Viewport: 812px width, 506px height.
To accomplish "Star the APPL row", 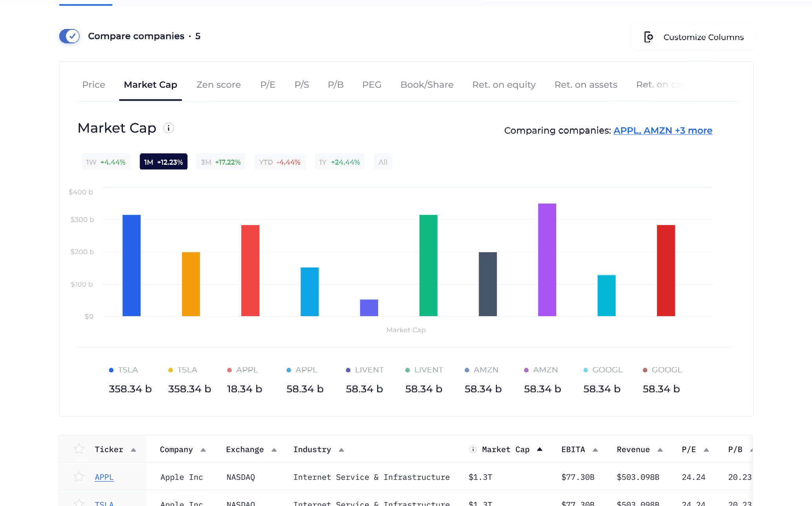I will (x=79, y=477).
